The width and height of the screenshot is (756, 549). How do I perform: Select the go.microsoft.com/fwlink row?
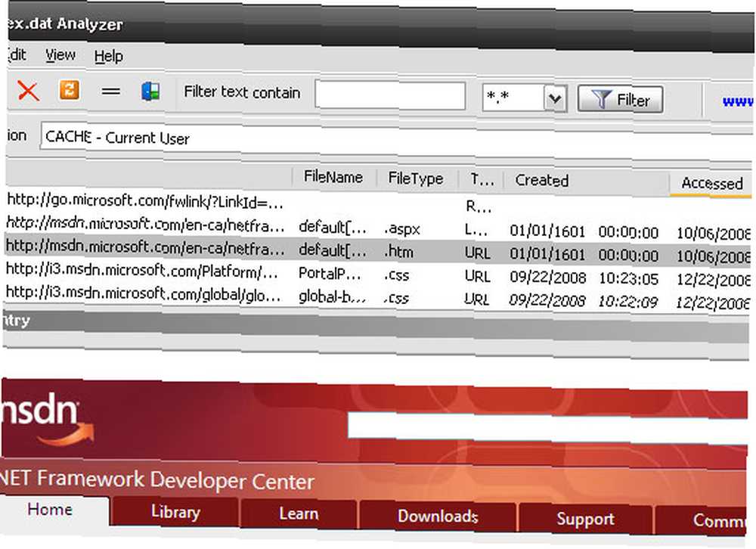379,203
